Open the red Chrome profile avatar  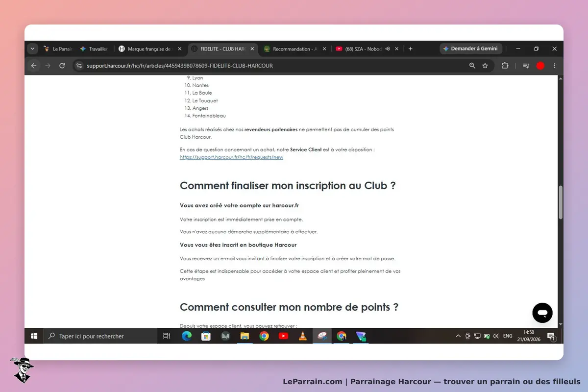(540, 66)
